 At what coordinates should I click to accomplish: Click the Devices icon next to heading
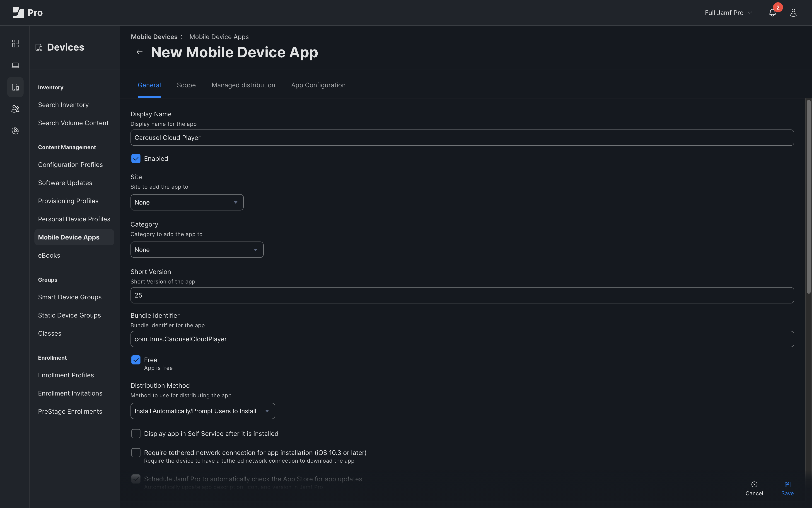[x=39, y=47]
